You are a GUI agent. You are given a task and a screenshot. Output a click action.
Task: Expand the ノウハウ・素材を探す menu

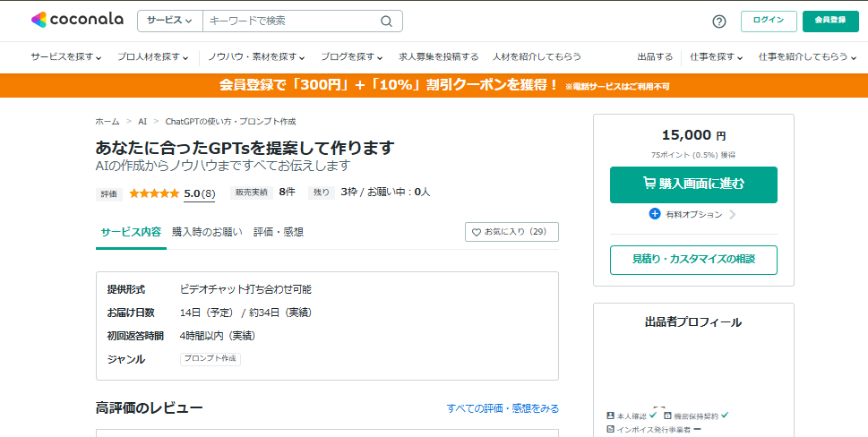256,57
